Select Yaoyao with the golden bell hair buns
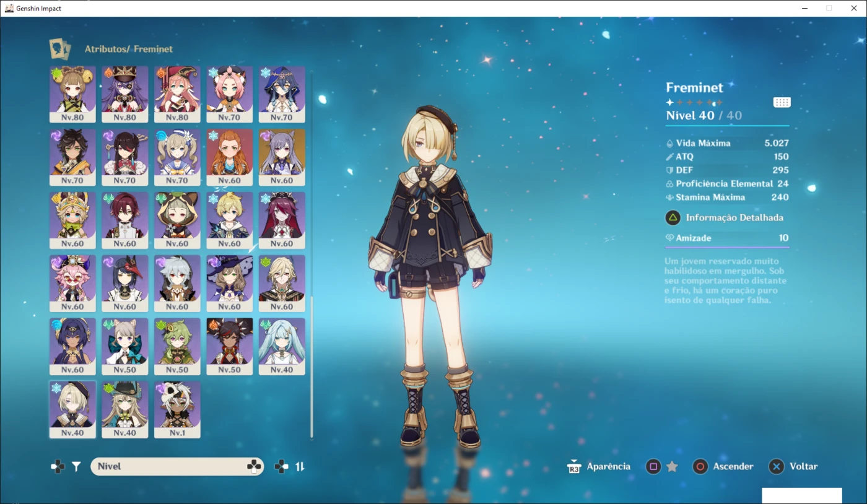The width and height of the screenshot is (867, 504). pos(72,94)
